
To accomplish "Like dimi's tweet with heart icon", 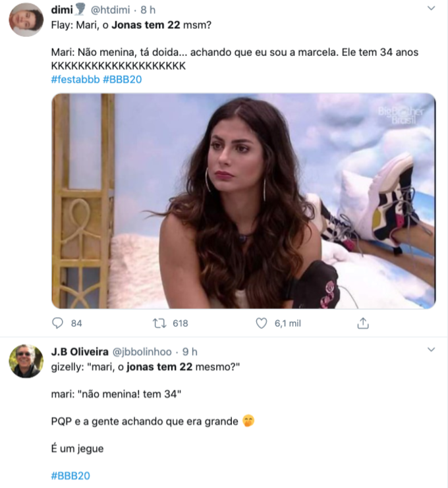I will pyautogui.click(x=262, y=323).
